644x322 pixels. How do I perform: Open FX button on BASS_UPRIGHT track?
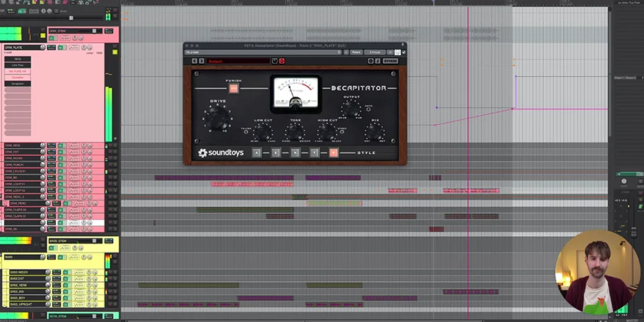pos(66,304)
